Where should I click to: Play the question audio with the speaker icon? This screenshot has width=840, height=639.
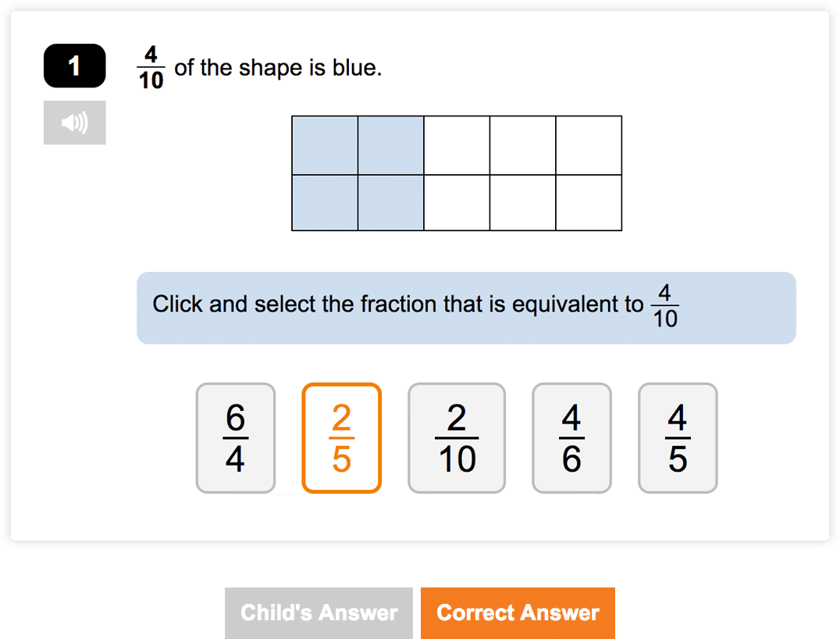click(74, 123)
